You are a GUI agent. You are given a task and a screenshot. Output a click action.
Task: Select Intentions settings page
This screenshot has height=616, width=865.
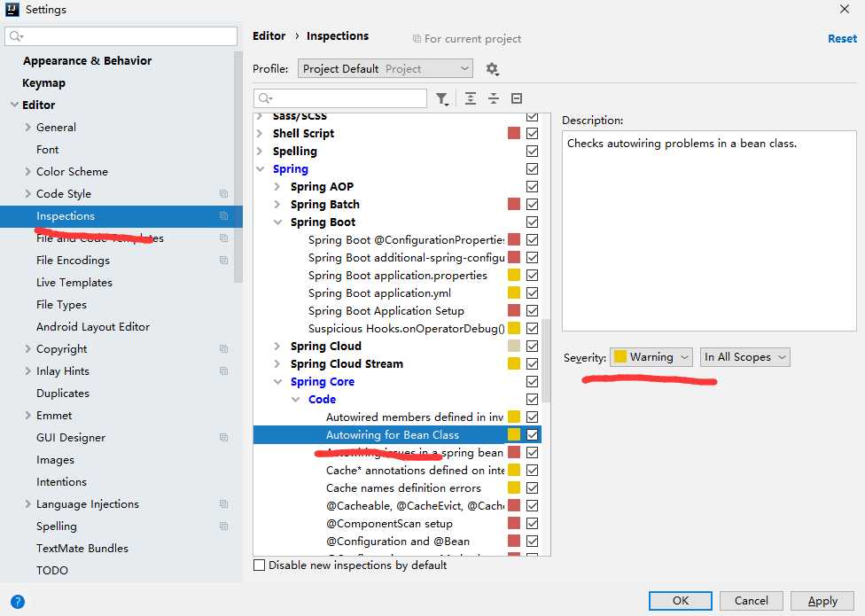pos(61,481)
